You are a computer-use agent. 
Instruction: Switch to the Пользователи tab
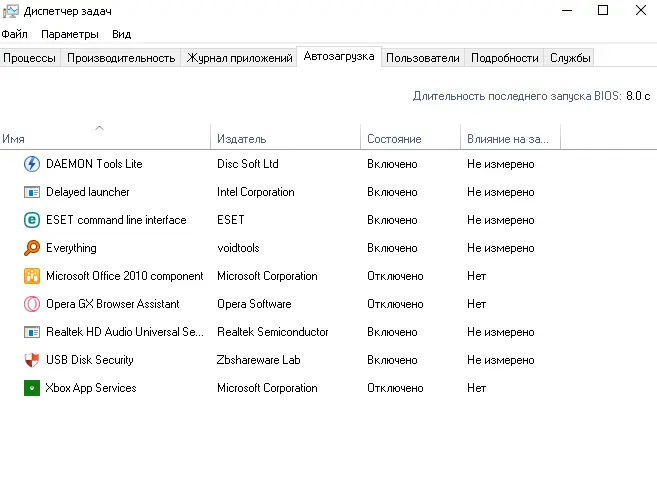(423, 58)
